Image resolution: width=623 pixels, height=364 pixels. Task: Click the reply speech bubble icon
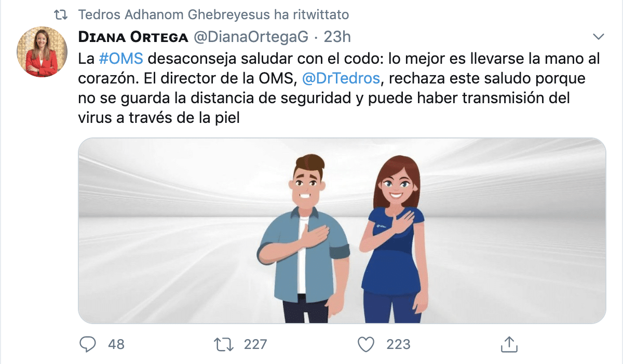tap(88, 344)
